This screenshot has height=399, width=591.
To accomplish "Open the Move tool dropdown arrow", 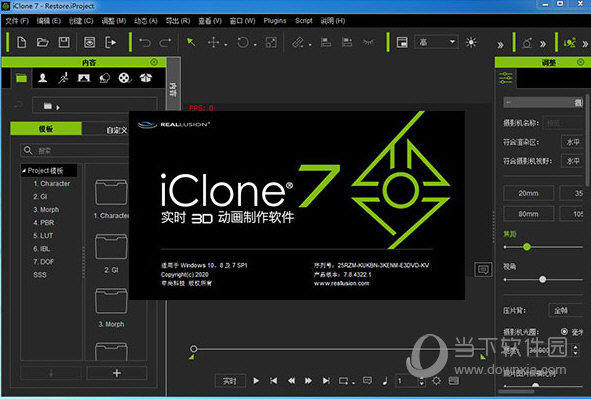I will point(226,45).
